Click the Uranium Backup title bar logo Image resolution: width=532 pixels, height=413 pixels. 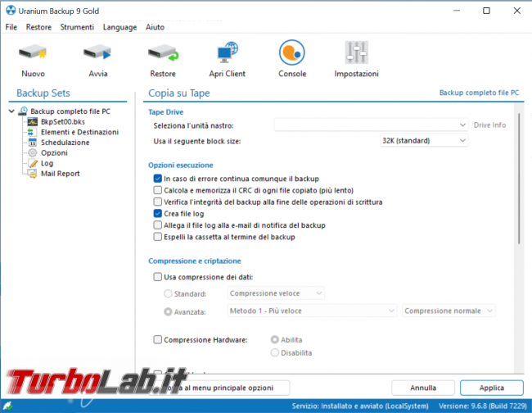click(11, 11)
